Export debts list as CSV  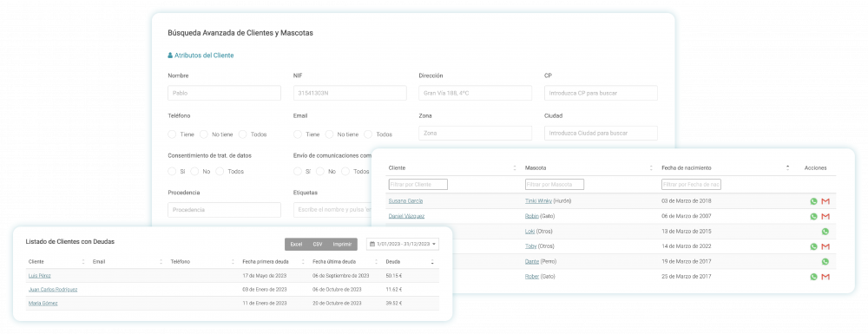(317, 244)
